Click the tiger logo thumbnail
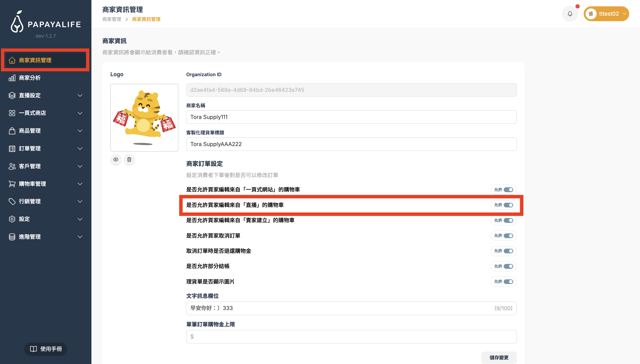Viewport: 640px width, 364px height. point(144,117)
